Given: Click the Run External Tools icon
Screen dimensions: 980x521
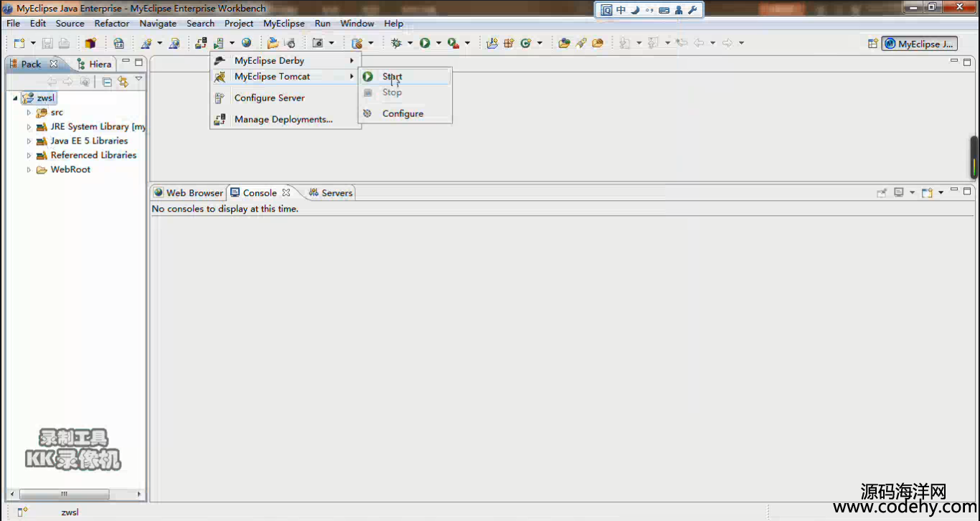Looking at the screenshot, I should [x=453, y=43].
